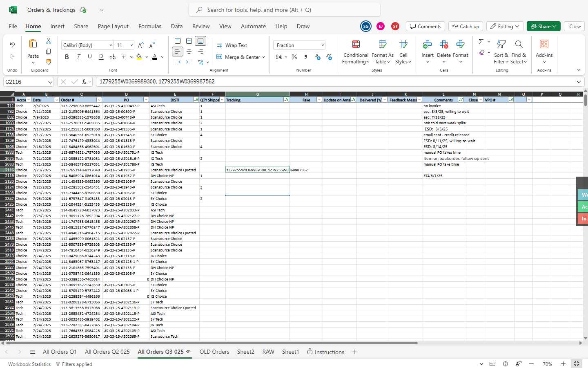Select the Format Painter brush icon

(x=49, y=62)
